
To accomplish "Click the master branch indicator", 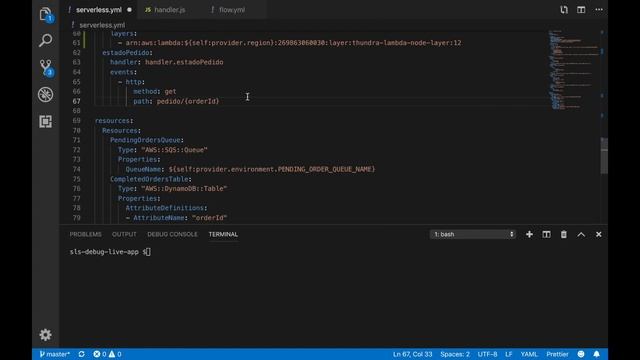I will coord(54,354).
